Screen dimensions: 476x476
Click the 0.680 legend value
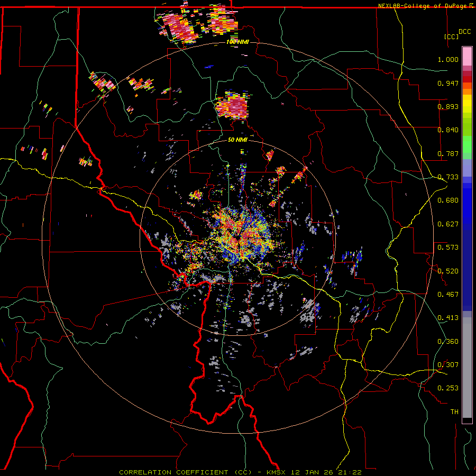point(448,200)
